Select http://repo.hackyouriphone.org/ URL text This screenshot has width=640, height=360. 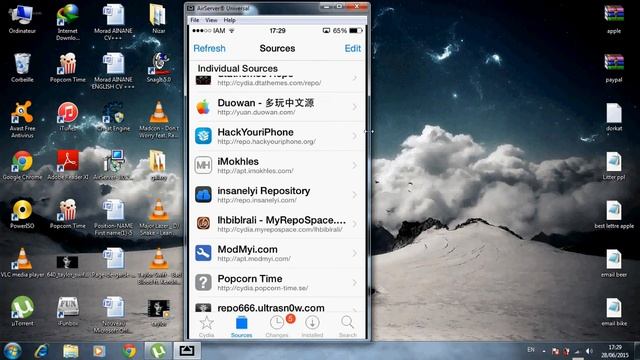click(x=267, y=142)
